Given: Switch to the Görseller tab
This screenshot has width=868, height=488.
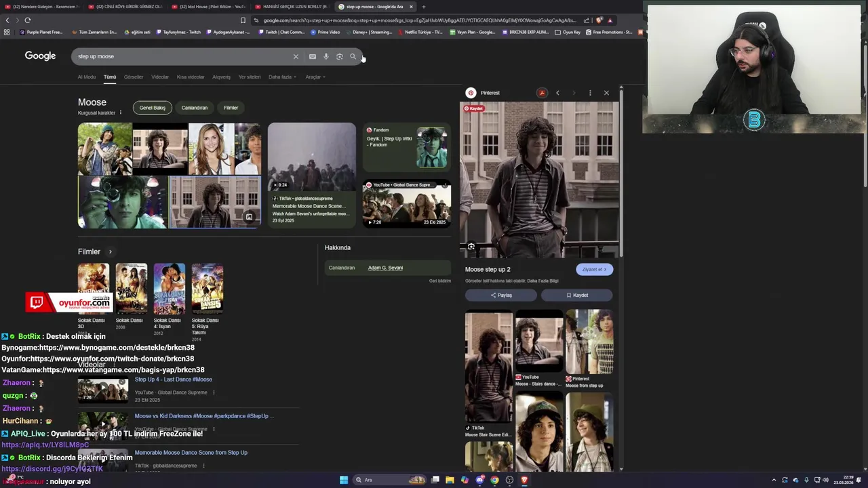Looking at the screenshot, I should 134,77.
